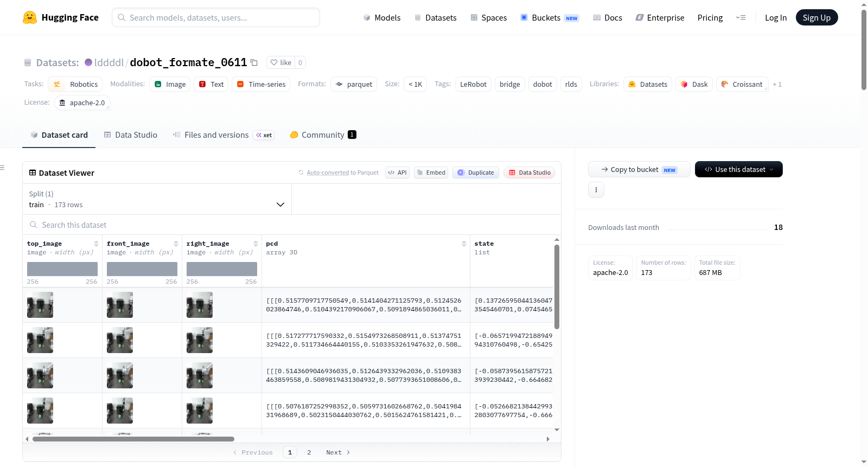The height and width of the screenshot is (467, 868).
Task: Click the API button in viewer
Action: click(397, 172)
